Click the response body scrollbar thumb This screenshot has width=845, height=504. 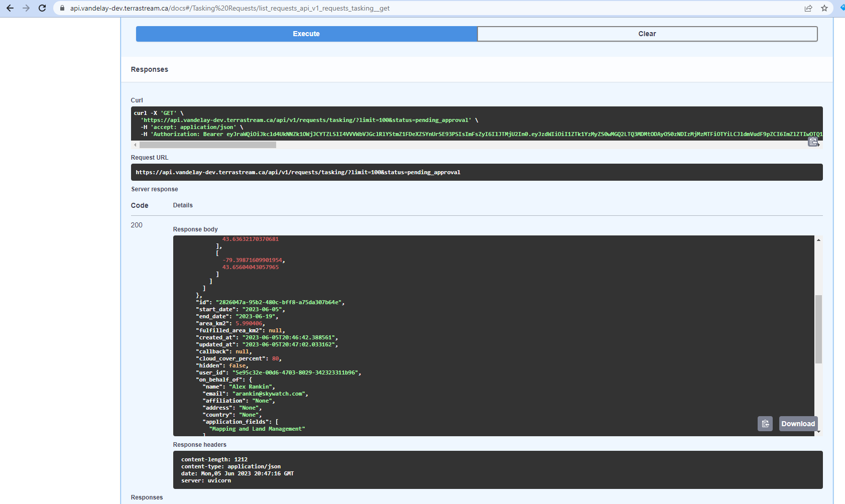pos(818,329)
